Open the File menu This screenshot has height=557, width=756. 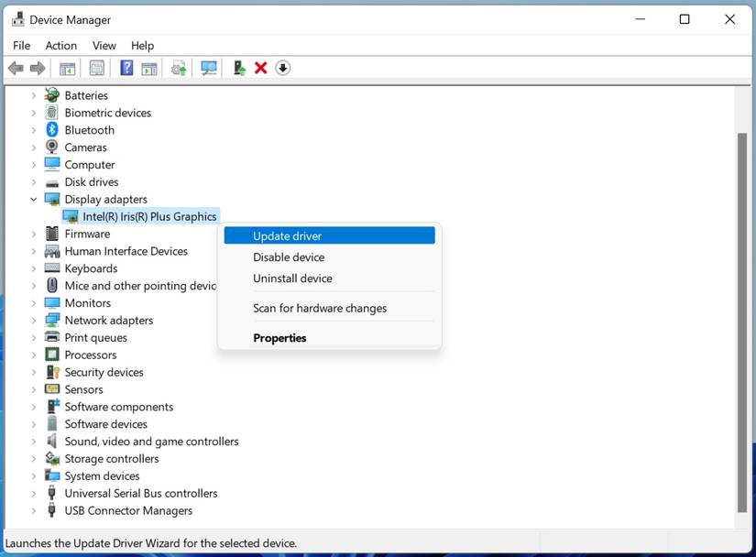pyautogui.click(x=22, y=45)
